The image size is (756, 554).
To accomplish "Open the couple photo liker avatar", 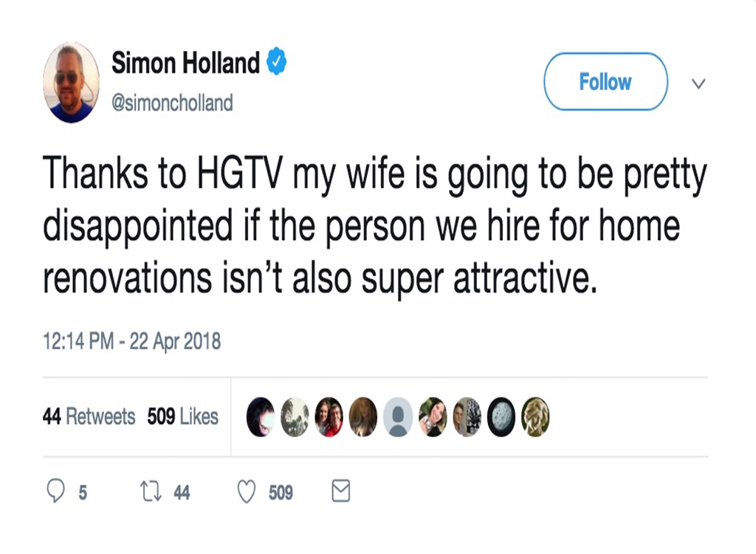I will click(329, 417).
